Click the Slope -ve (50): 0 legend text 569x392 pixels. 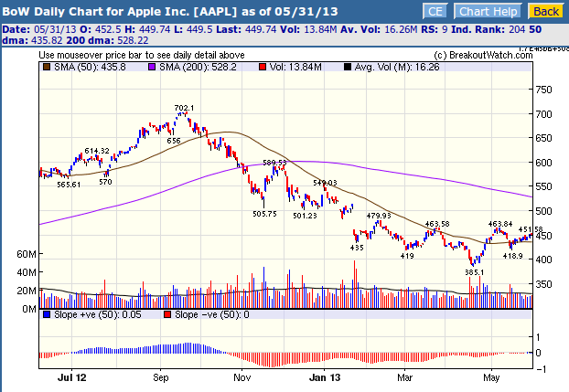(212, 314)
